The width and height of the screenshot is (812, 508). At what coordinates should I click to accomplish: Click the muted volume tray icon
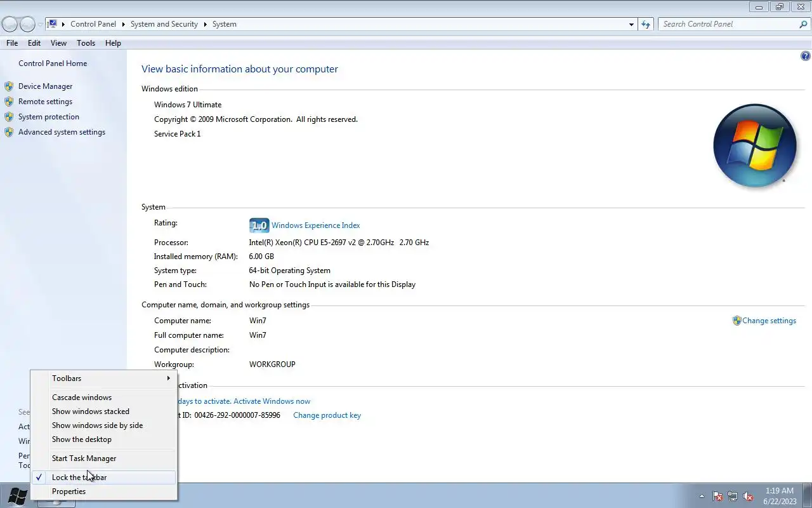pos(748,496)
